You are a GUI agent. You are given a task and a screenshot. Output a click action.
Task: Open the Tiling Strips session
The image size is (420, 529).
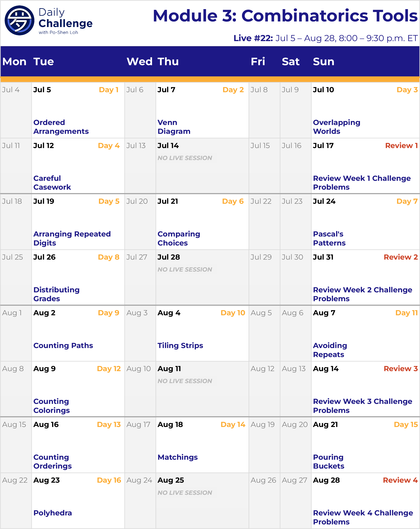tap(180, 345)
